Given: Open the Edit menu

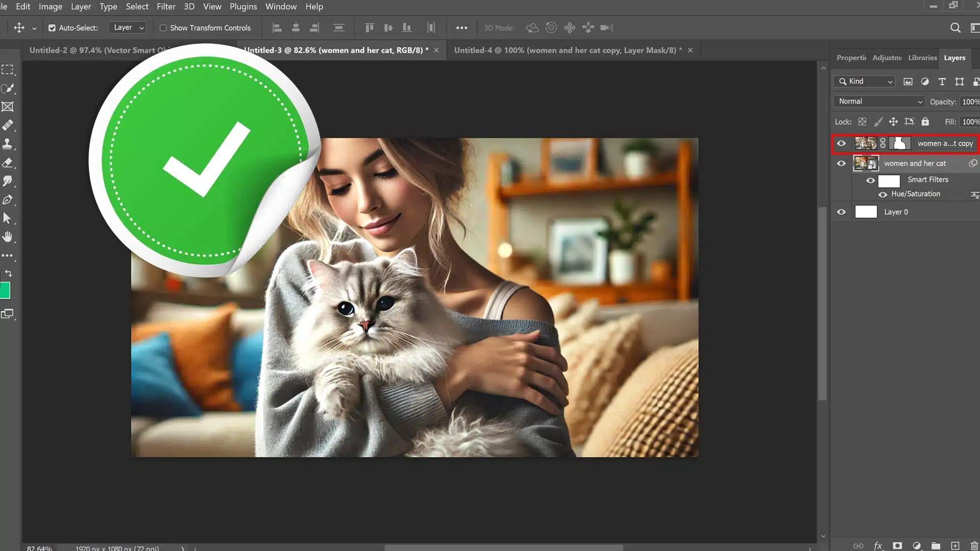Looking at the screenshot, I should 23,7.
